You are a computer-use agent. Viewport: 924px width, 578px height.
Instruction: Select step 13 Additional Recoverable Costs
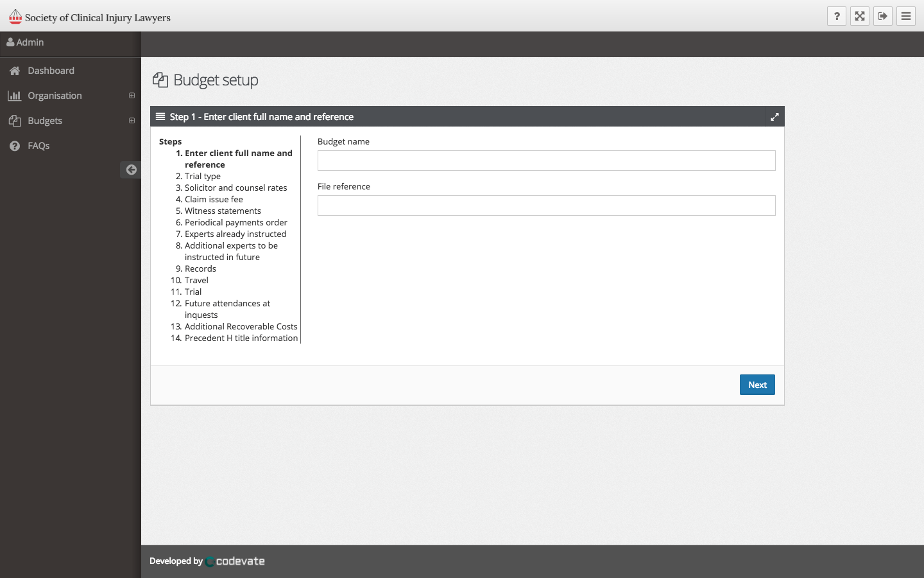(x=241, y=326)
